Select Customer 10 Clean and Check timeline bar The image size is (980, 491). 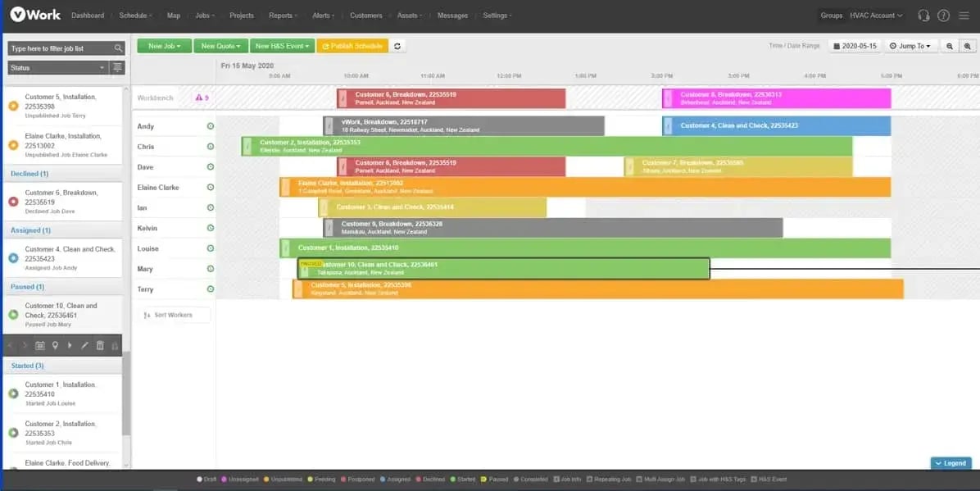tap(504, 269)
